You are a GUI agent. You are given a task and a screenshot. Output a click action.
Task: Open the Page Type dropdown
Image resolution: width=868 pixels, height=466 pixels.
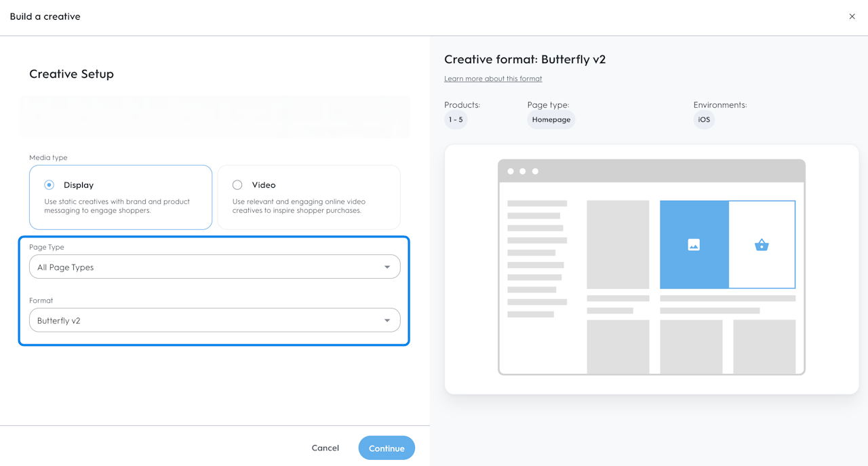click(x=214, y=267)
